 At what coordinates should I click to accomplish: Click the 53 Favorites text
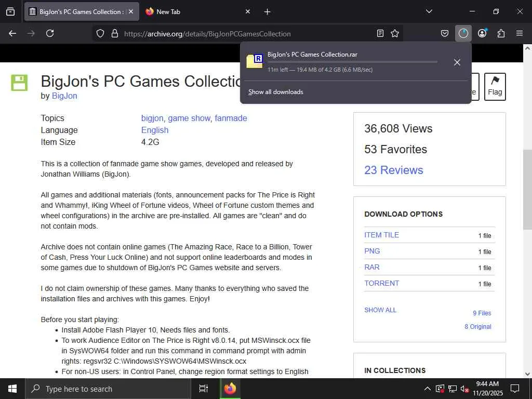(395, 149)
